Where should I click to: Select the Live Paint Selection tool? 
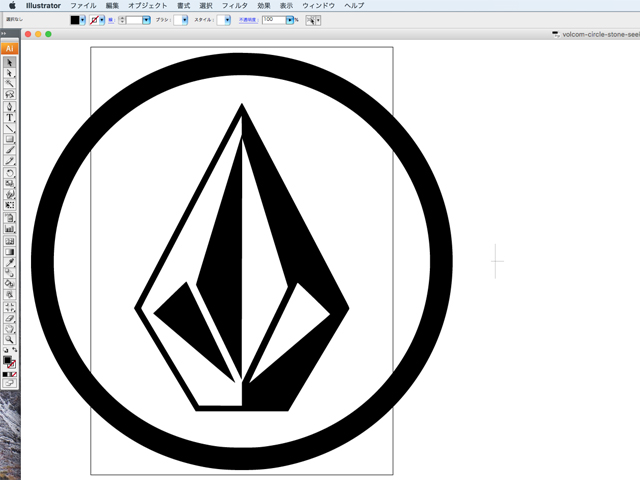[x=9, y=294]
